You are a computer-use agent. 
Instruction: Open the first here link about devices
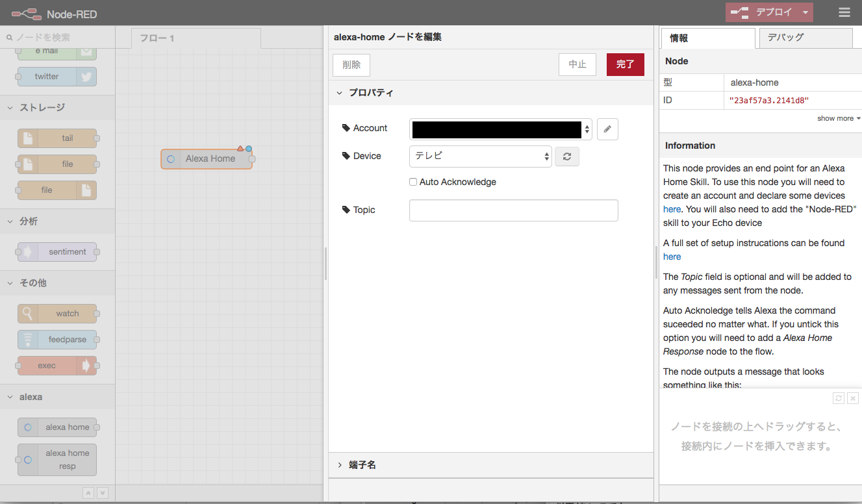click(x=672, y=209)
